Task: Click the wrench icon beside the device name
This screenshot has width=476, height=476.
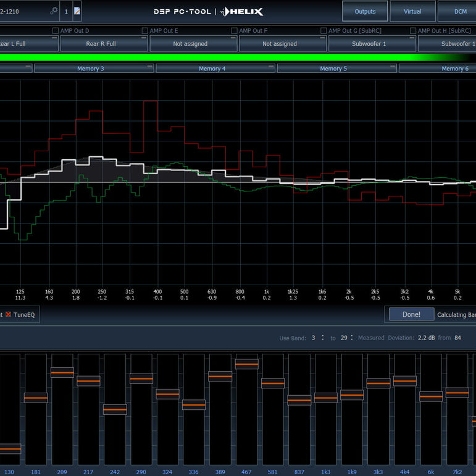Action: pos(54,11)
